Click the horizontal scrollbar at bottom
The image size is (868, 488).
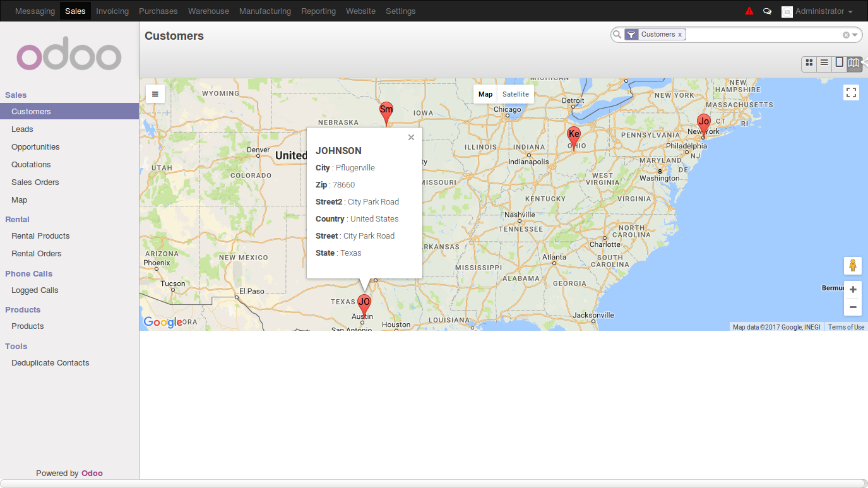pos(434,484)
